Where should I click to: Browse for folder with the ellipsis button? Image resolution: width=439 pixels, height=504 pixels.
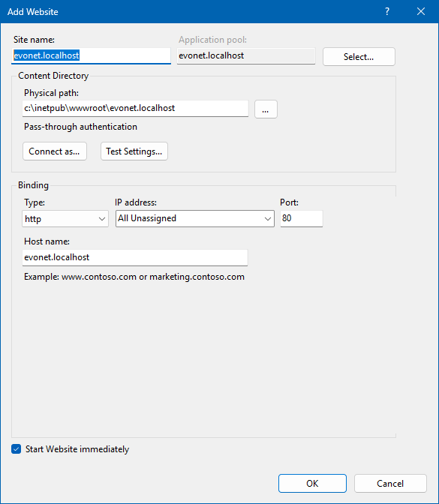[x=266, y=109]
